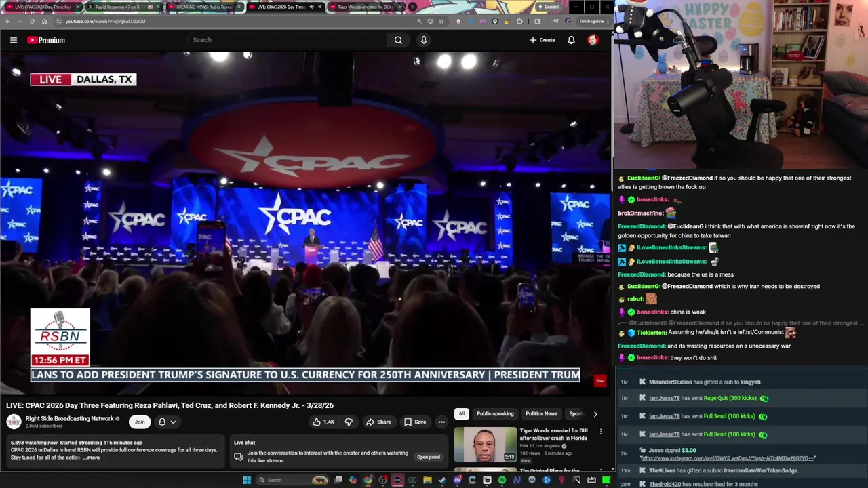This screenshot has width=868, height=488.
Task: Click the browser address bar URL
Action: (x=105, y=21)
